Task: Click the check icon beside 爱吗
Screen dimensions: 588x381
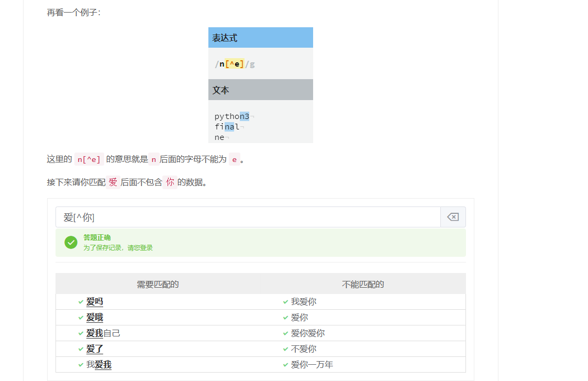Action: [x=81, y=302]
